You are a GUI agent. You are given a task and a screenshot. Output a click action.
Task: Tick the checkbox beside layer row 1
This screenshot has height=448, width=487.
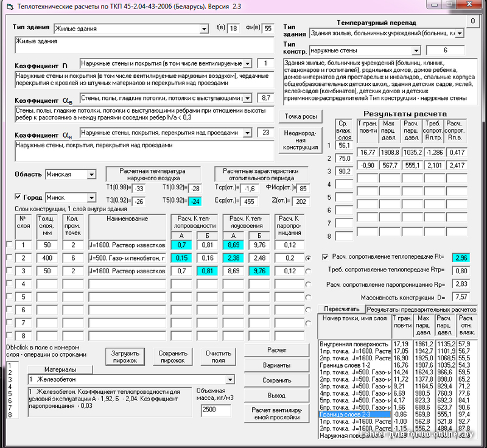[9, 245]
